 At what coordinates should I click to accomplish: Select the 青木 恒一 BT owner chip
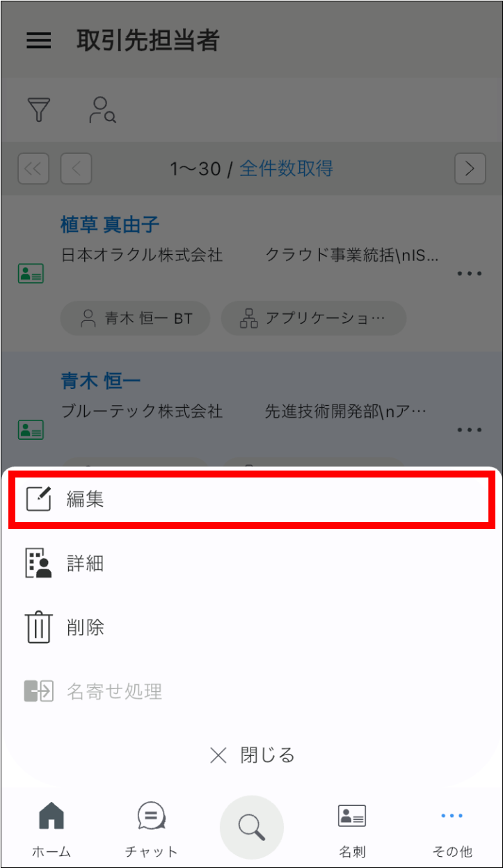point(136,319)
